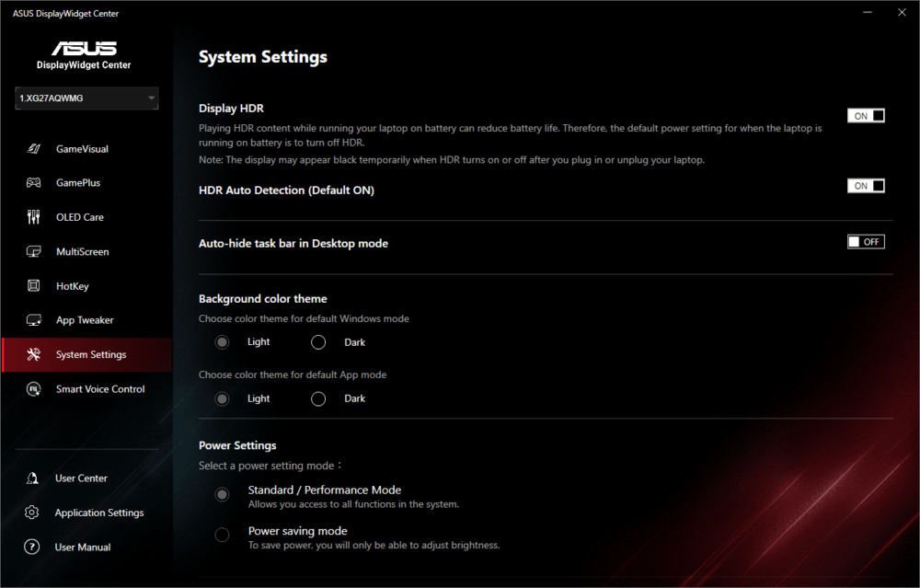The height and width of the screenshot is (588, 920).
Task: Click the App Tweaker icon
Action: [x=34, y=320]
